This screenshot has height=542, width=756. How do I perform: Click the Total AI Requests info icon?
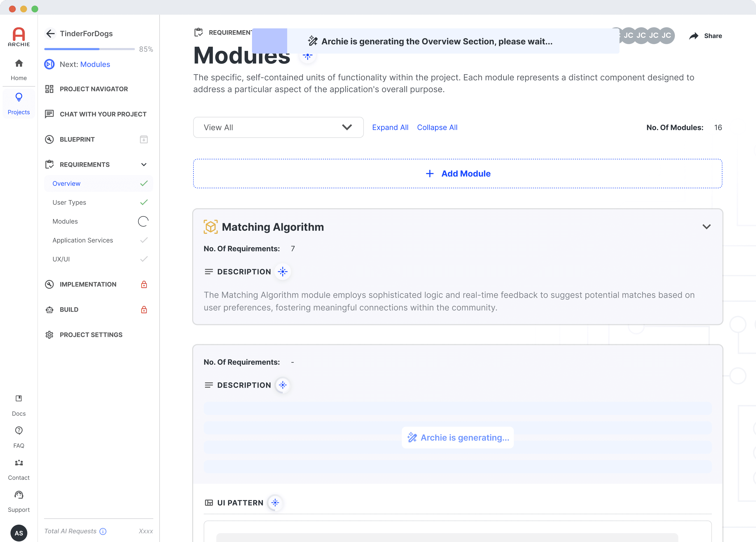point(103,531)
